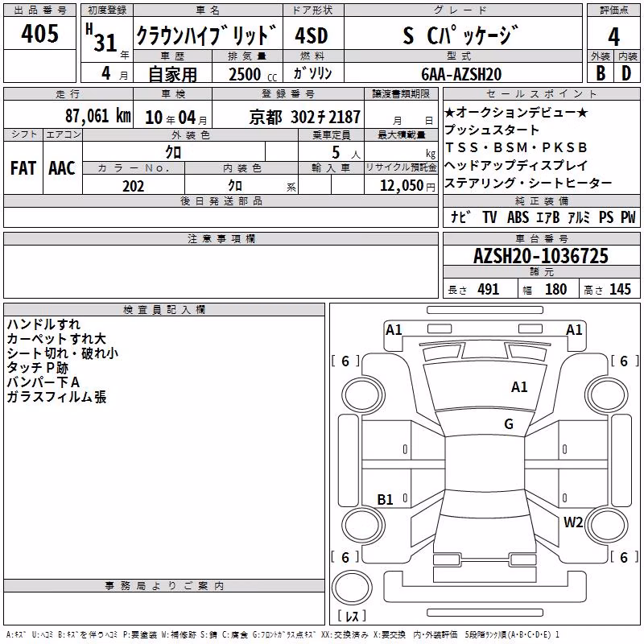
Task: Click interior grade "D" under 内装
Action: [x=626, y=73]
